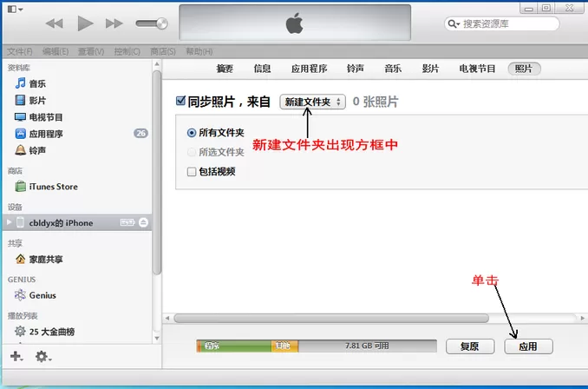Click the orange 其他 capacity segment
588x389 pixels.
click(284, 346)
